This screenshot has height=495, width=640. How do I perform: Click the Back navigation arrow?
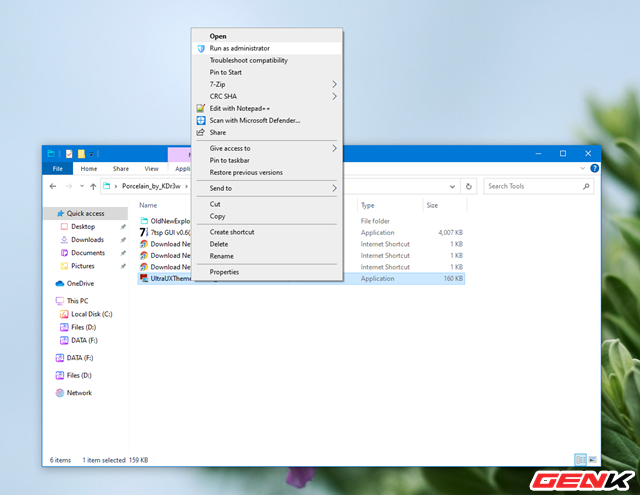(x=53, y=186)
